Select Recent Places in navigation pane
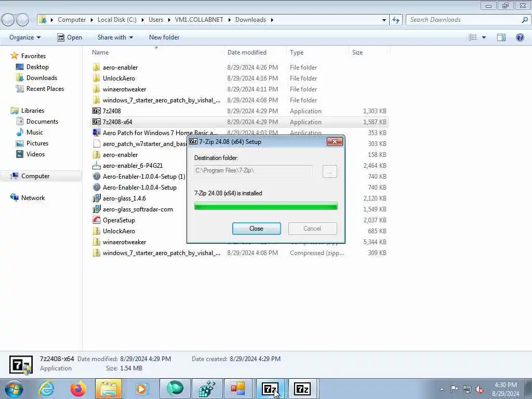532x399 pixels. coord(45,88)
